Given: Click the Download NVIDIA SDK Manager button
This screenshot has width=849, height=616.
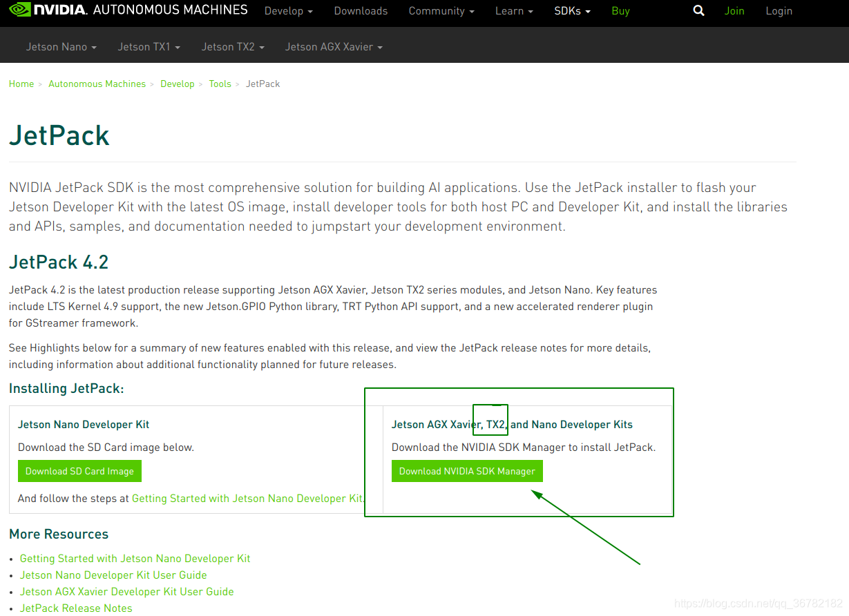Looking at the screenshot, I should [467, 471].
